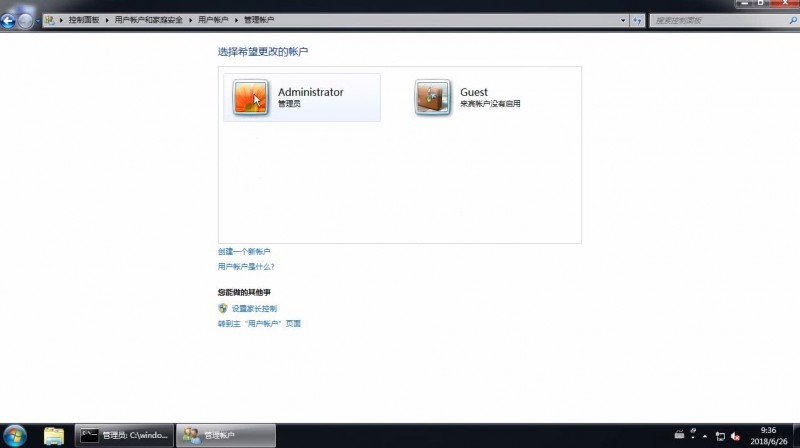Open 用户帐户是什么? help link
Screen dimensions: 800x448
coord(246,266)
